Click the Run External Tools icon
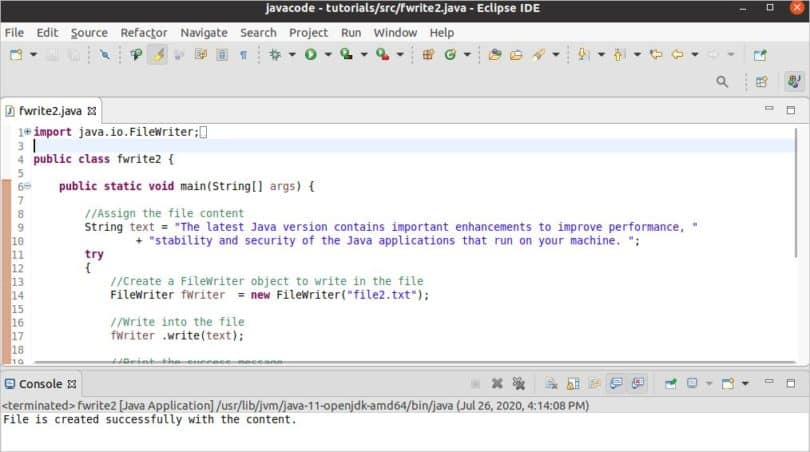The image size is (810, 452). coord(382,54)
